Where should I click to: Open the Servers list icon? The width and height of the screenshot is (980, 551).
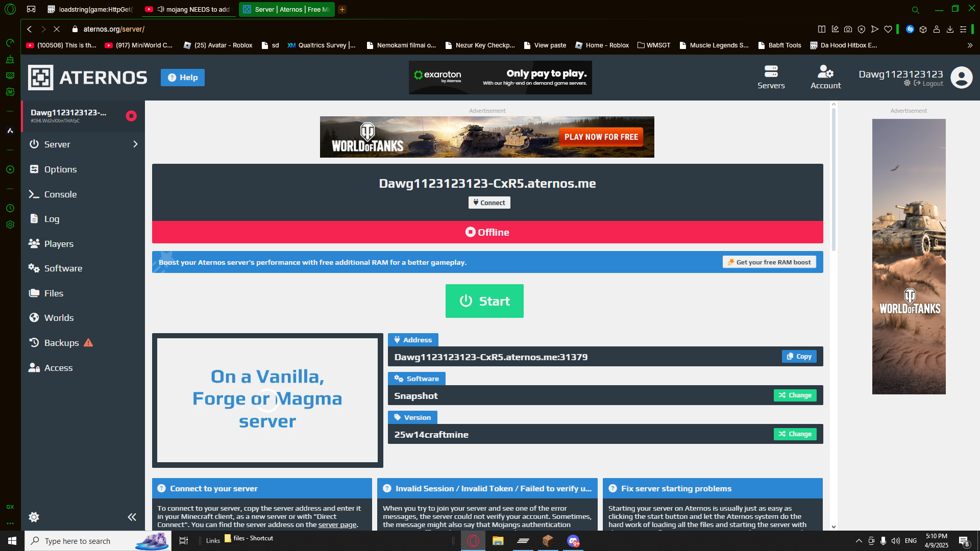771,77
